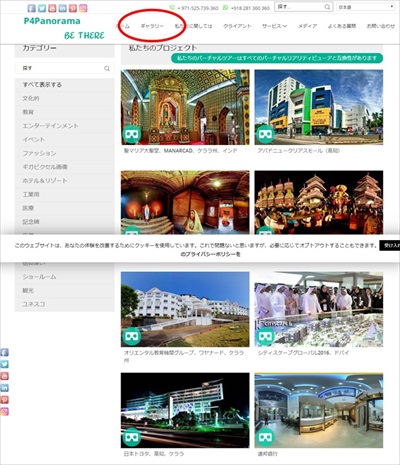This screenshot has height=465, width=400.
Task: Click VR icon on 連邦銀行 thumbnail
Action: (265, 437)
